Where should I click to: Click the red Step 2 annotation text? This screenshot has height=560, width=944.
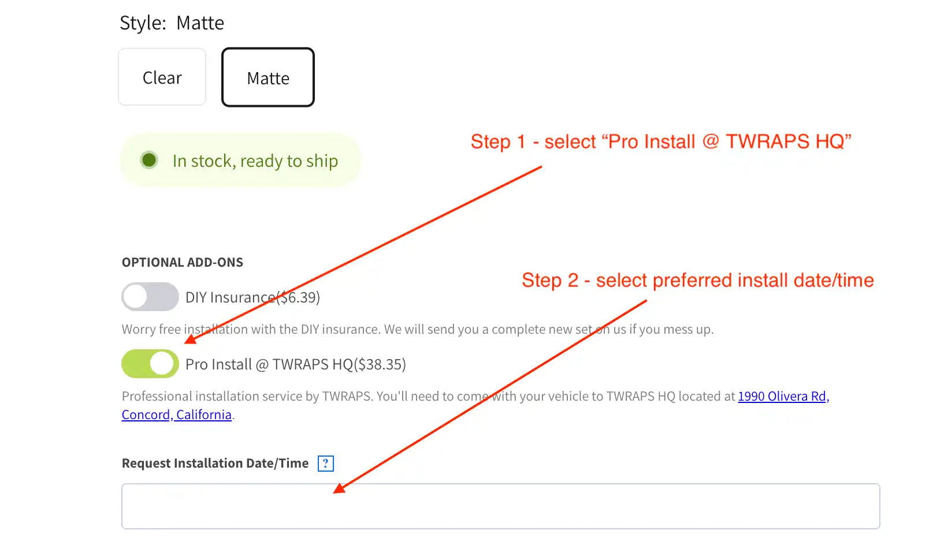(x=697, y=280)
